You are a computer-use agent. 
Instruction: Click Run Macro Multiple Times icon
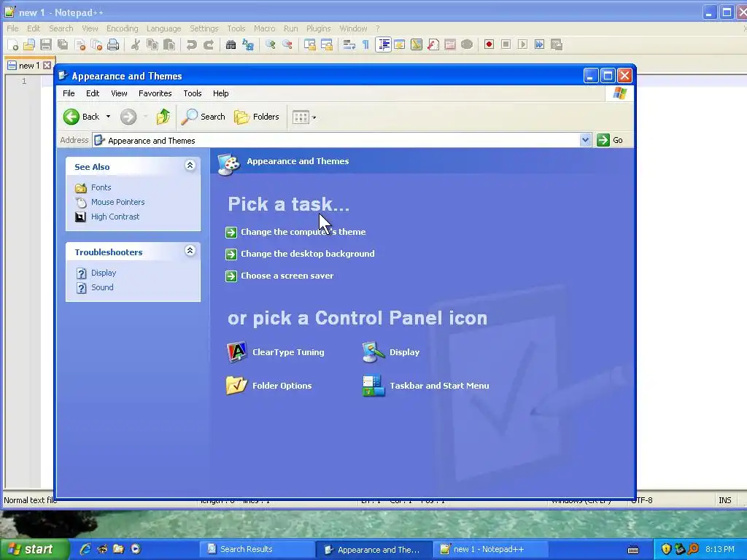(x=539, y=44)
